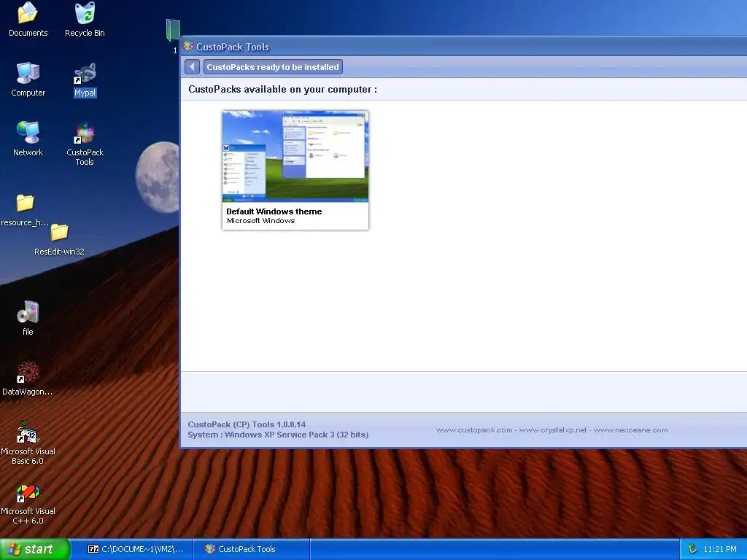Screen dimensions: 747x560
Task: Select the Mypal browser shortcut
Action: [x=85, y=79]
